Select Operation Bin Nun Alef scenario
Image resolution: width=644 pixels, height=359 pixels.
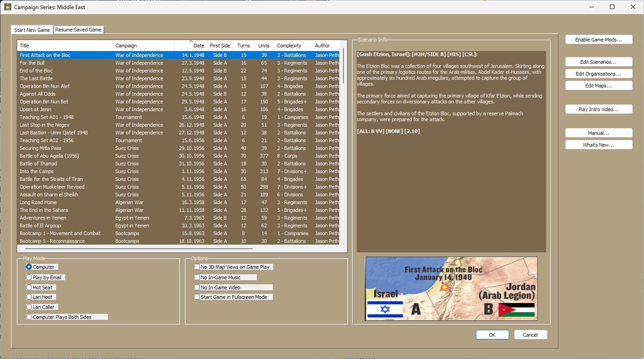tap(178, 86)
